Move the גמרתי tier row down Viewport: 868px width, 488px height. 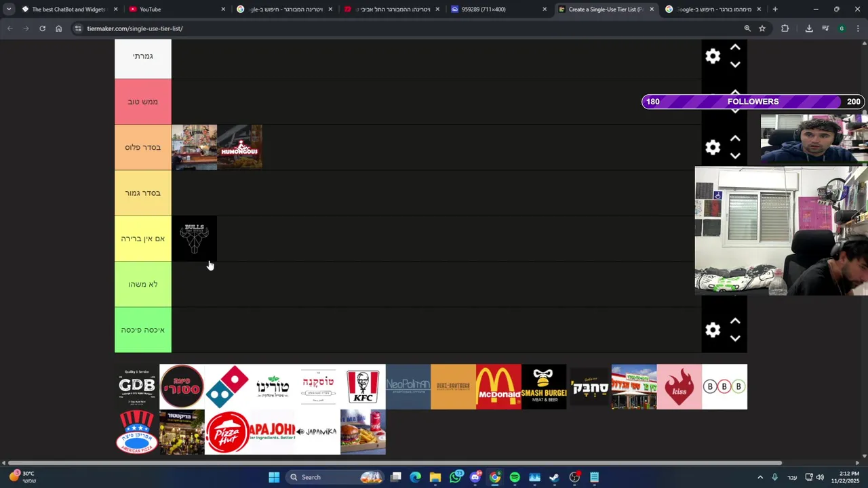pos(735,64)
